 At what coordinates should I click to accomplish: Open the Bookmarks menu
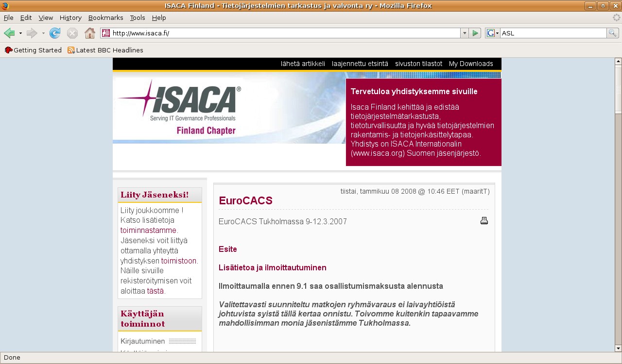tap(105, 17)
